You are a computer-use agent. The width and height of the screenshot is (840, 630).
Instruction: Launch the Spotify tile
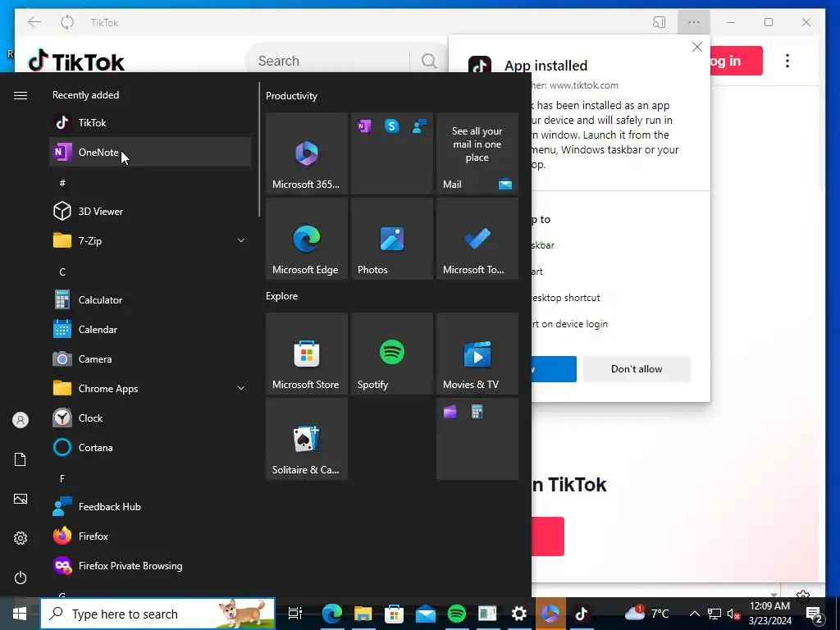click(x=391, y=354)
